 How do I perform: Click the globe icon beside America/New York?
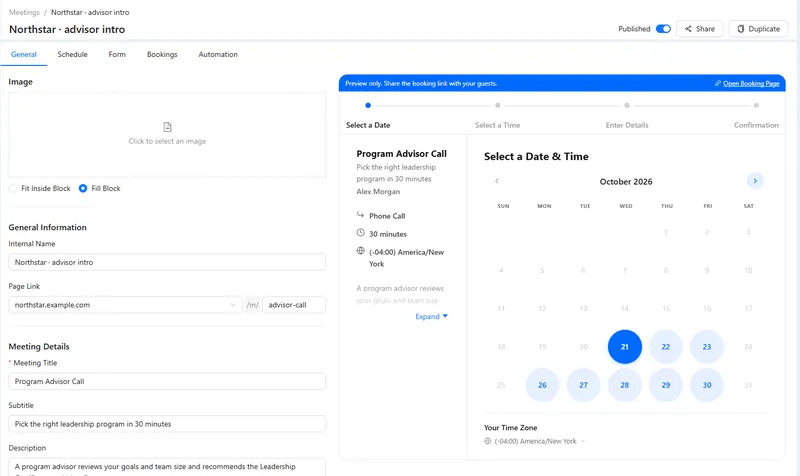click(x=360, y=250)
